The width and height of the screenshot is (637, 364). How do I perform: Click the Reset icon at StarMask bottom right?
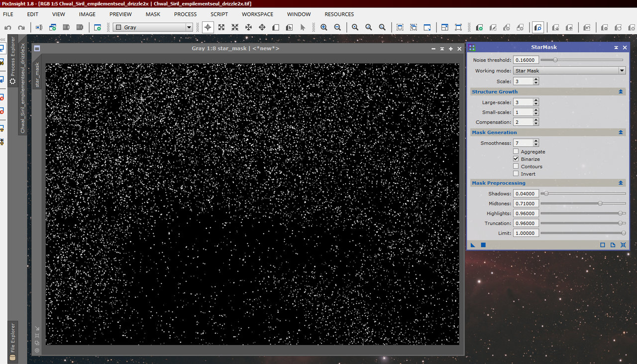[623, 245]
